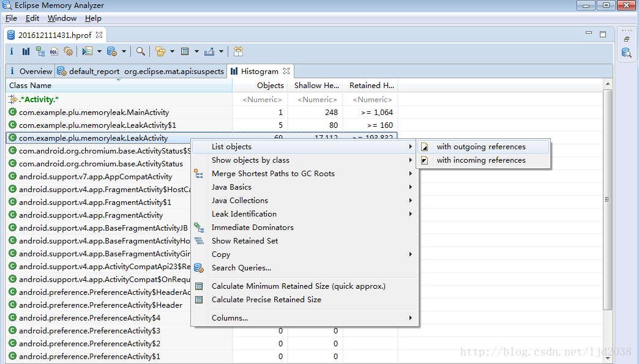Image resolution: width=639 pixels, height=364 pixels.
Task: Click the Restore icon in right sidebar
Action: [627, 39]
